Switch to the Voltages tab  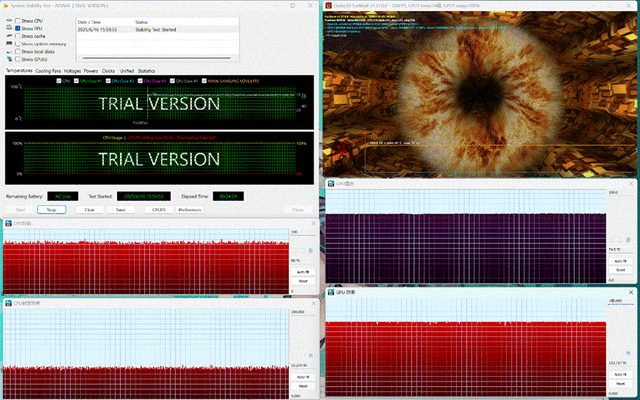tap(73, 71)
